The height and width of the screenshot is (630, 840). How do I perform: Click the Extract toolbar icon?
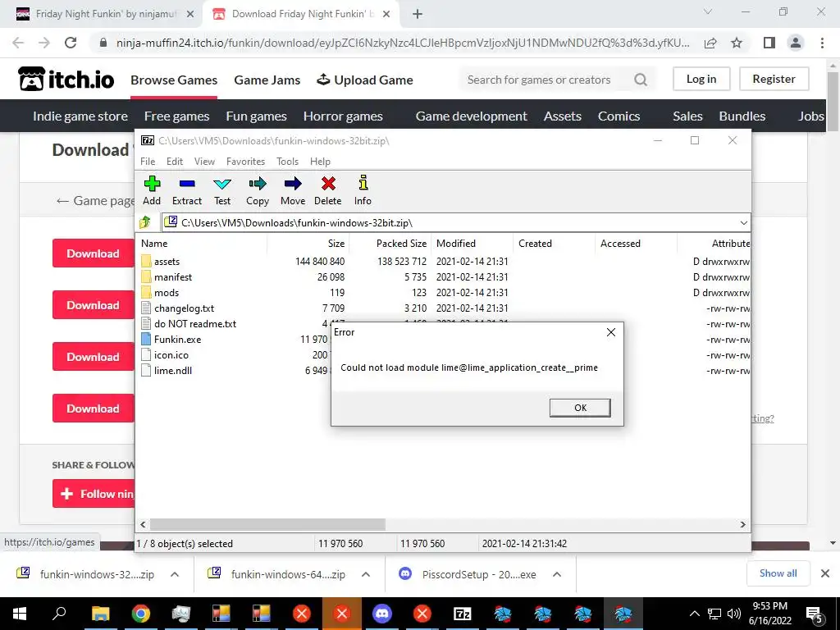coord(187,190)
